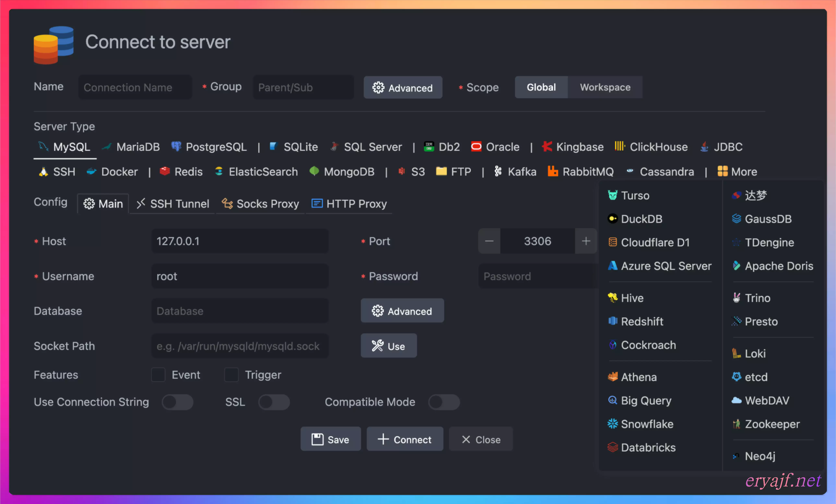This screenshot has height=504, width=836.
Task: Choose PostgreSQL server type
Action: 209,147
